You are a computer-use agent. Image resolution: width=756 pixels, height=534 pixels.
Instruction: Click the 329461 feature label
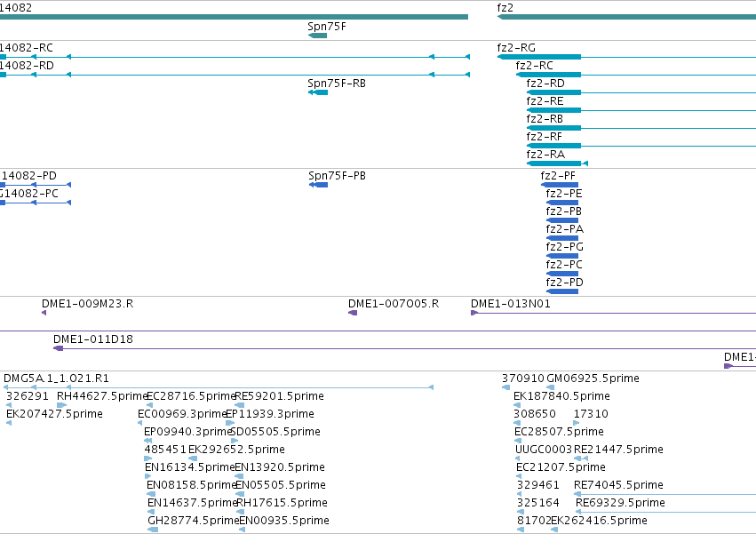pyautogui.click(x=538, y=485)
